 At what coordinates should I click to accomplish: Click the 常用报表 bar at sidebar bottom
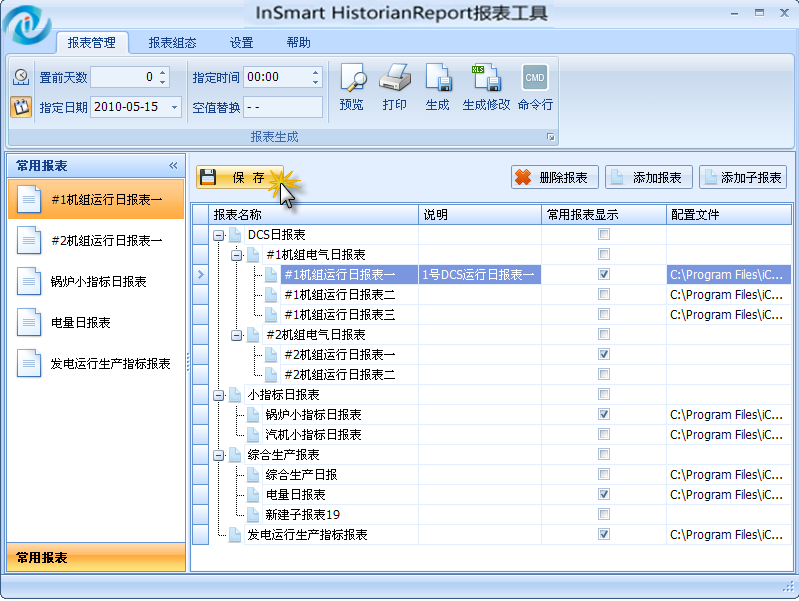coord(96,557)
